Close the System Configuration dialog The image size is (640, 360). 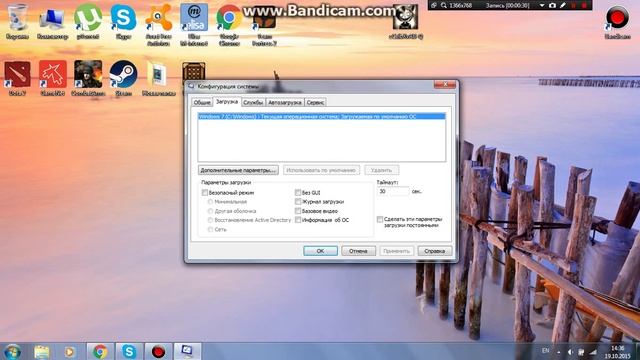445,84
